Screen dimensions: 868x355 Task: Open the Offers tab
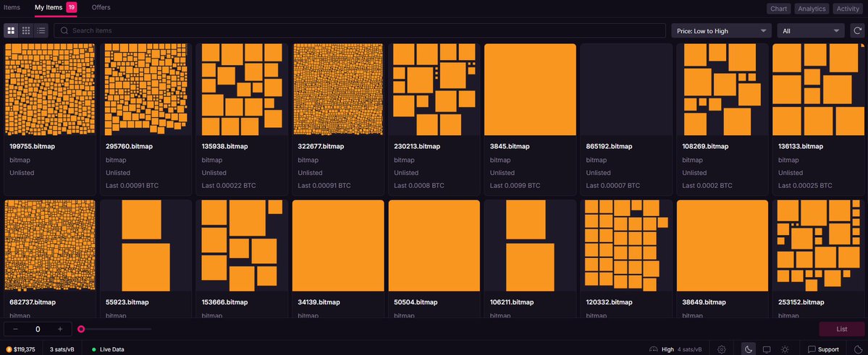pos(101,7)
